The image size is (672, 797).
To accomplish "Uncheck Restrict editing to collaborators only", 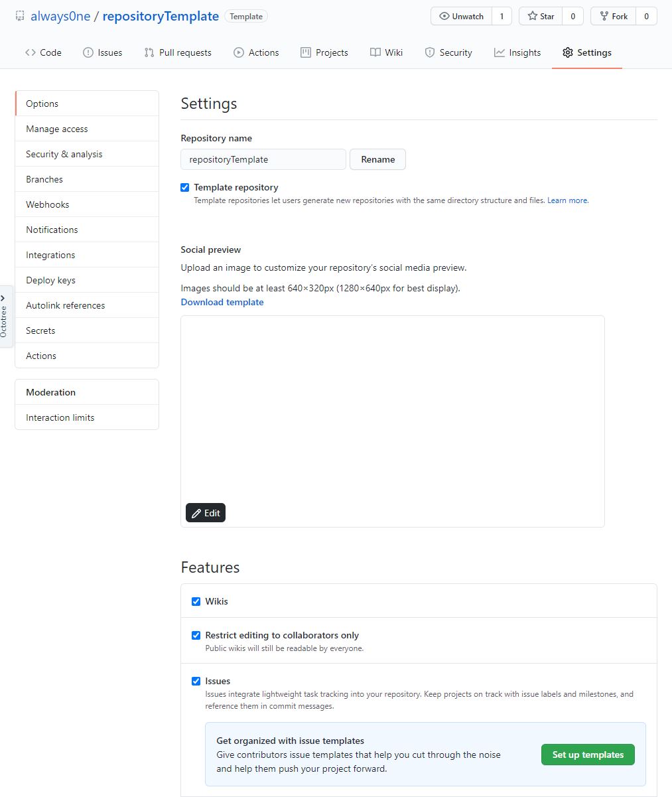I will pyautogui.click(x=196, y=636).
